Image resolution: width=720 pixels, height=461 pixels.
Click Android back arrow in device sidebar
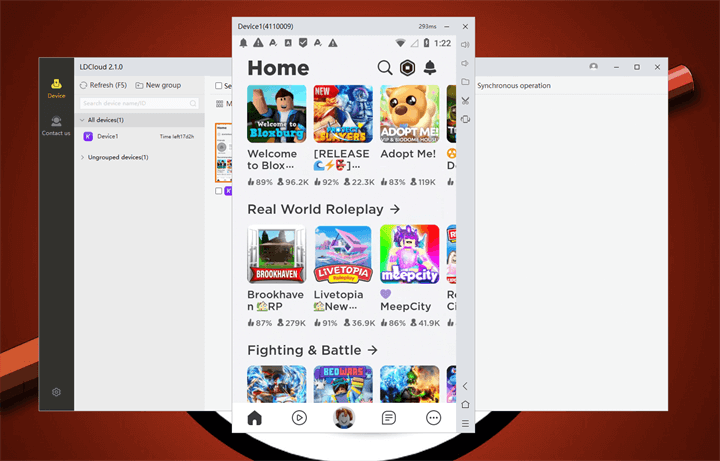coord(465,386)
